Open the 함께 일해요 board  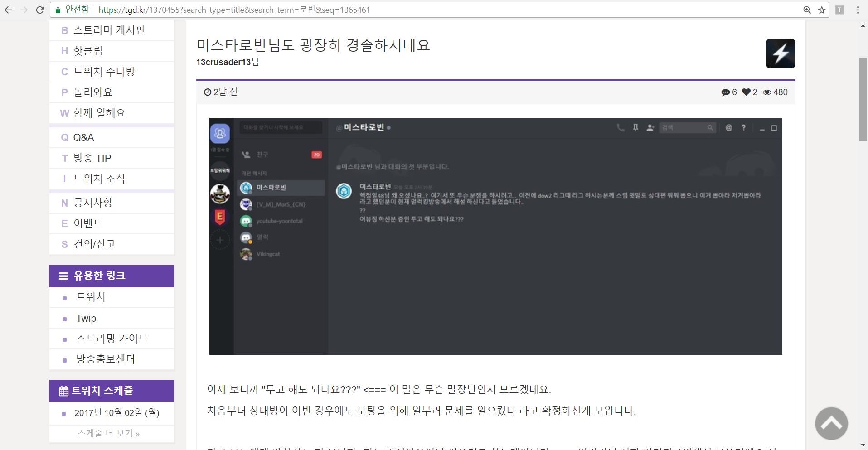112,113
